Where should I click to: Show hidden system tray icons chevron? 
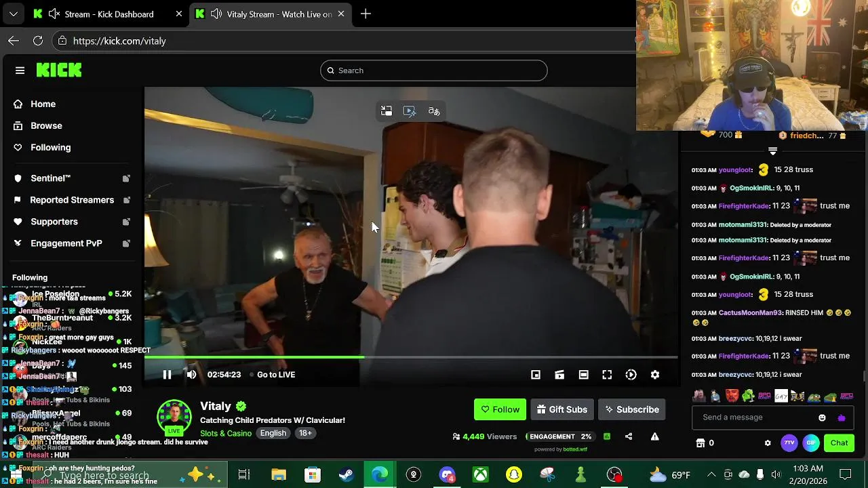[x=711, y=474]
